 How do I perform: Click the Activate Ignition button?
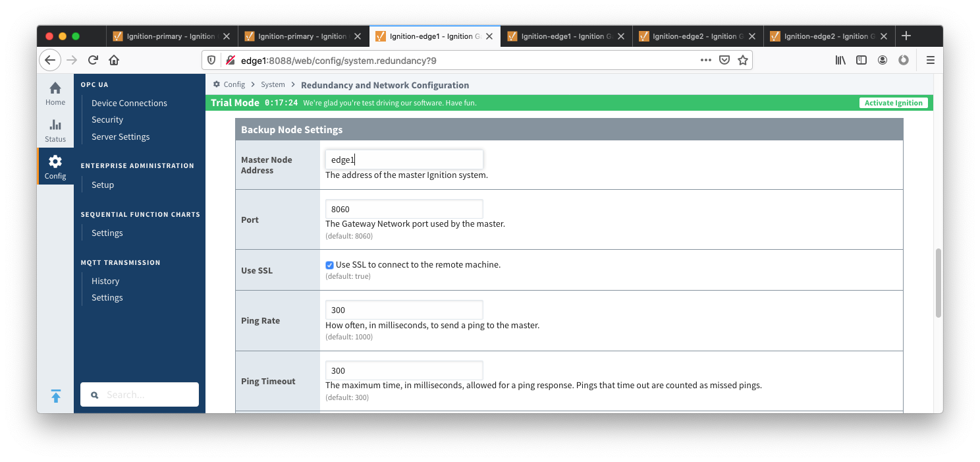click(894, 103)
